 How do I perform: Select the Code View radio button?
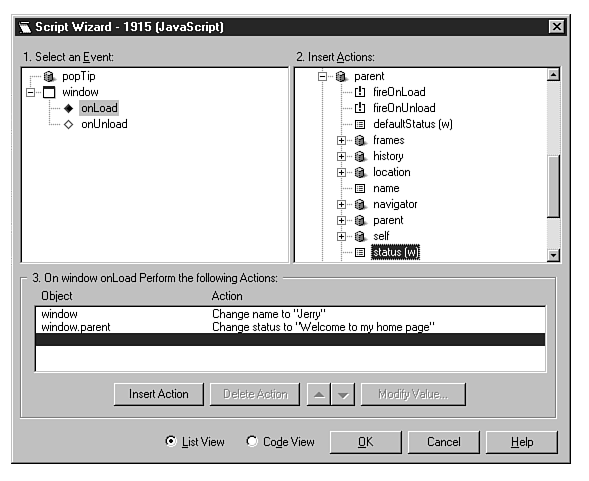click(252, 441)
